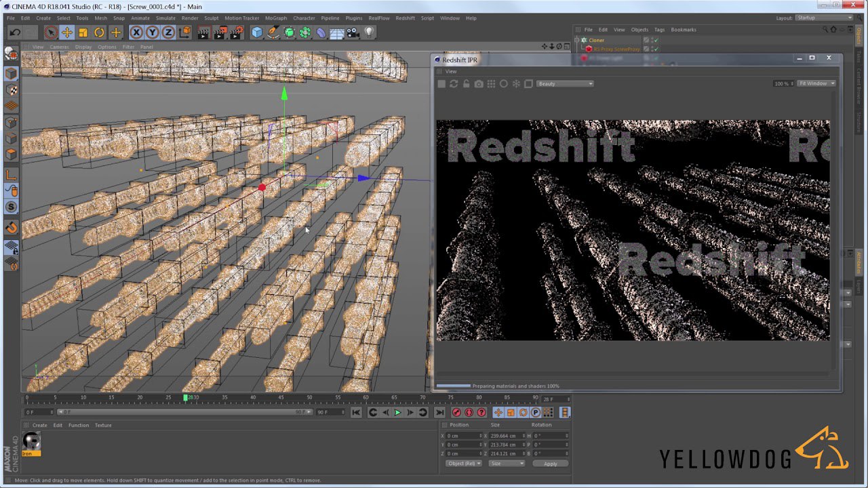Screen dimensions: 868x488
Task: Click the Undo arrow icon
Action: coord(15,32)
